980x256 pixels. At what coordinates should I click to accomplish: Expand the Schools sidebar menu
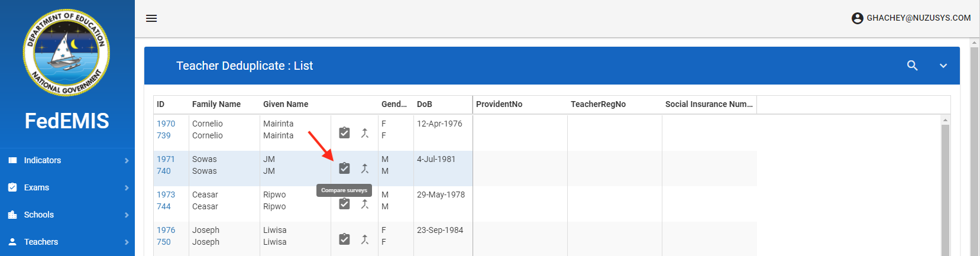point(67,215)
